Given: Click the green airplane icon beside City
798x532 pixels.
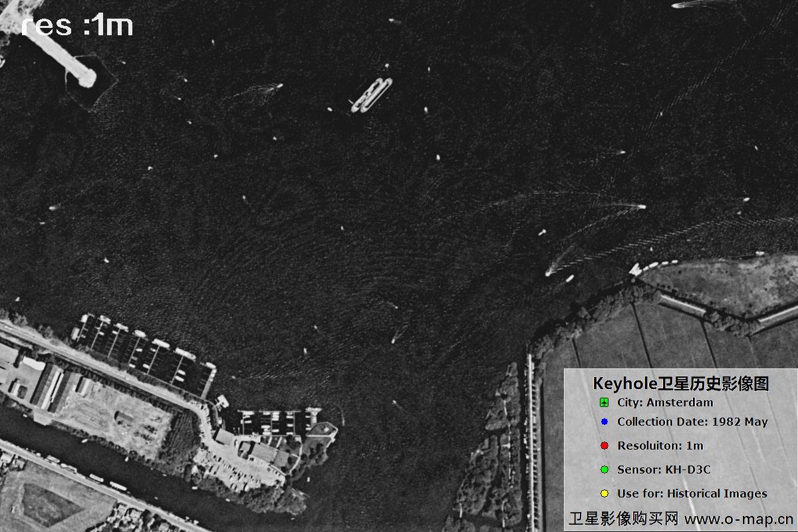Looking at the screenshot, I should [x=604, y=402].
